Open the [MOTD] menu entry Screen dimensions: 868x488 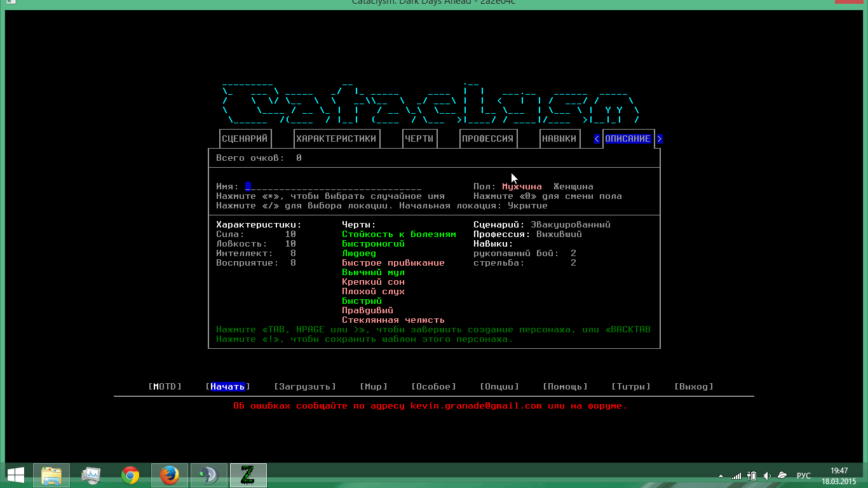[165, 386]
